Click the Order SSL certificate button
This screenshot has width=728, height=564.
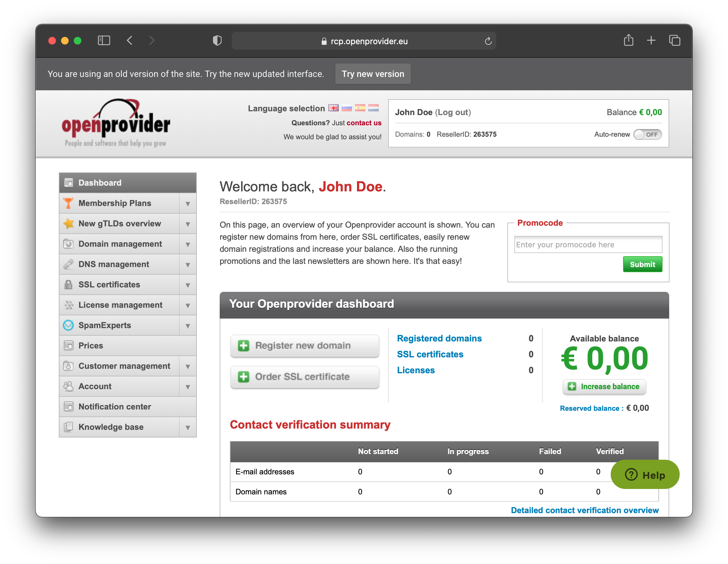pyautogui.click(x=305, y=377)
